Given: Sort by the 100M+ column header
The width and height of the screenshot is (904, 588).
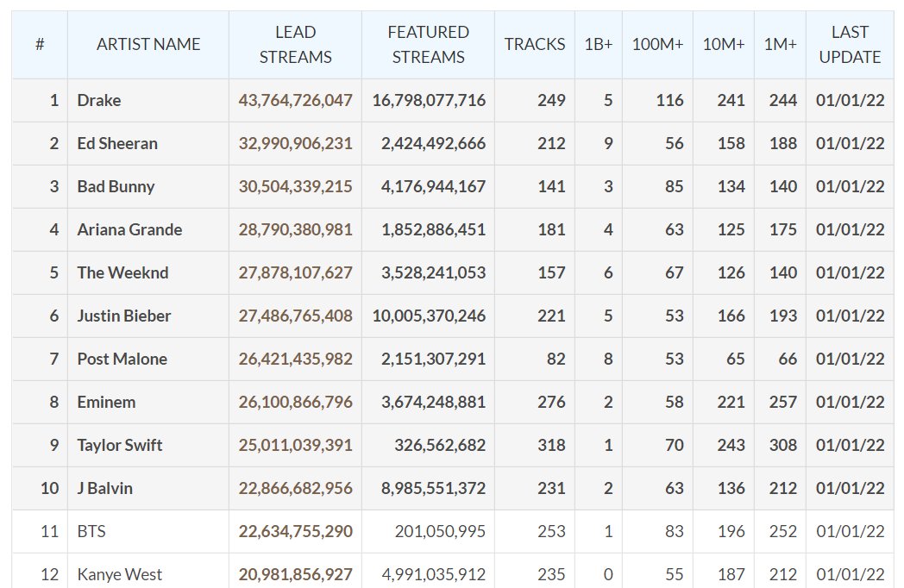Looking at the screenshot, I should (657, 44).
